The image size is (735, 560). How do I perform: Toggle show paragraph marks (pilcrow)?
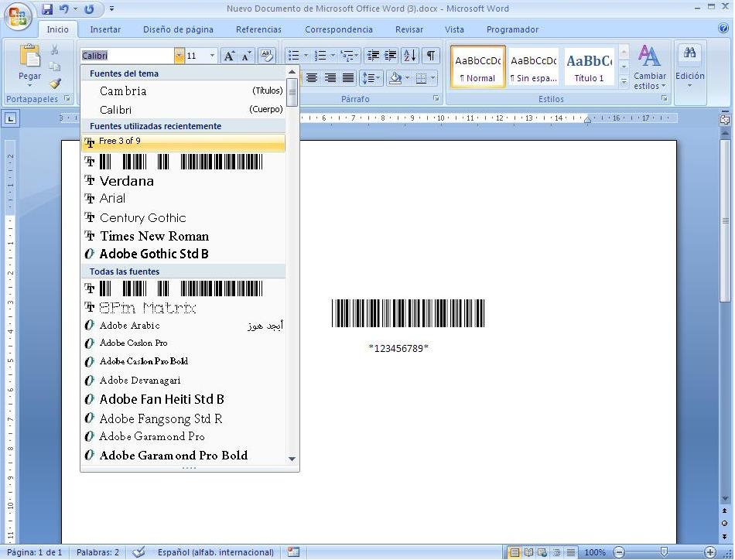[430, 56]
